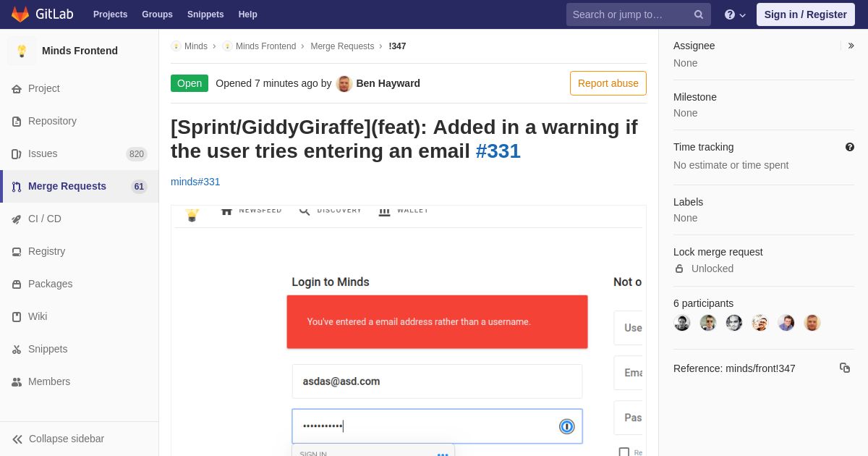Click the Collapse sidebar label

pos(67,439)
